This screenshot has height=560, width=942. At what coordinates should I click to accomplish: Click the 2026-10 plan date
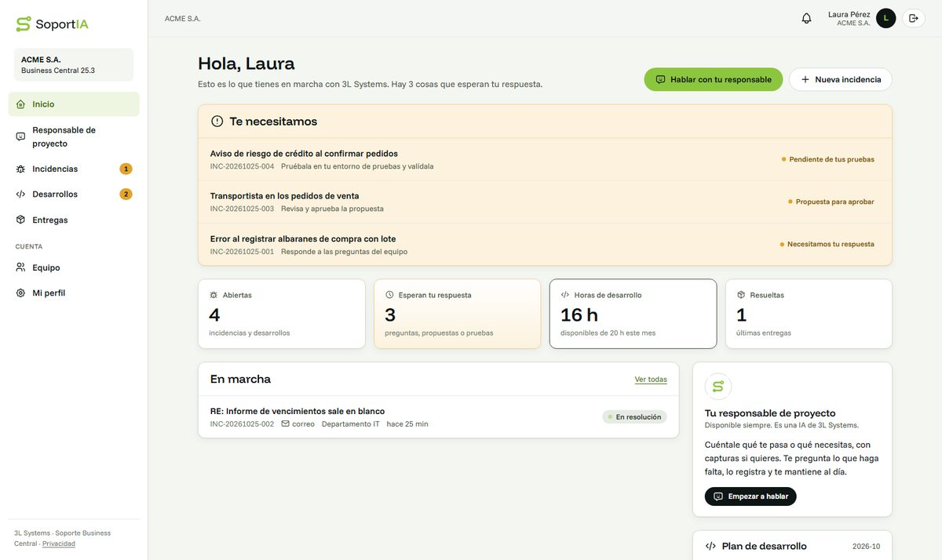pyautogui.click(x=867, y=547)
